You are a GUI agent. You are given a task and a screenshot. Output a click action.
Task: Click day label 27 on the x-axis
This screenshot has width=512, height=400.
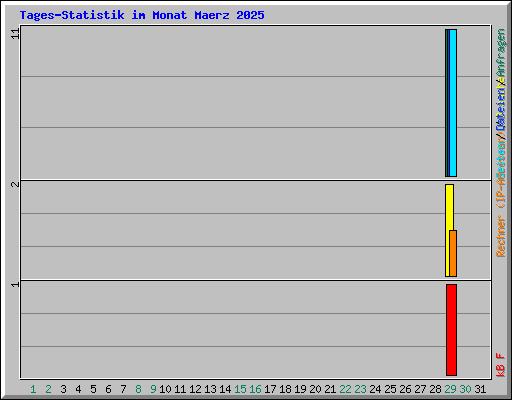tap(420, 389)
